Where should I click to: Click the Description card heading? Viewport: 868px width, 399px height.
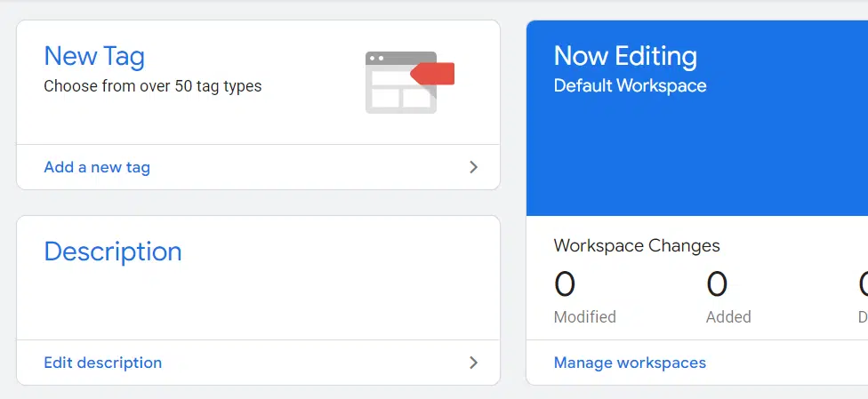(x=113, y=251)
